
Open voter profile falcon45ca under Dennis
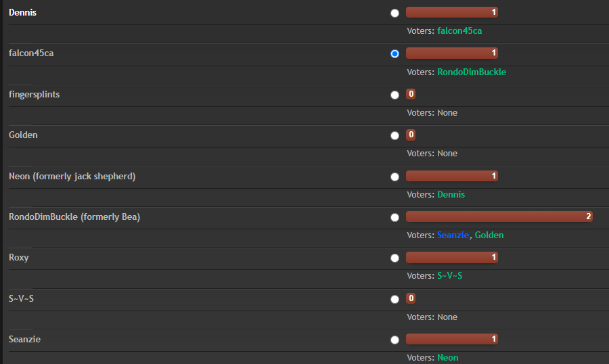(x=459, y=30)
